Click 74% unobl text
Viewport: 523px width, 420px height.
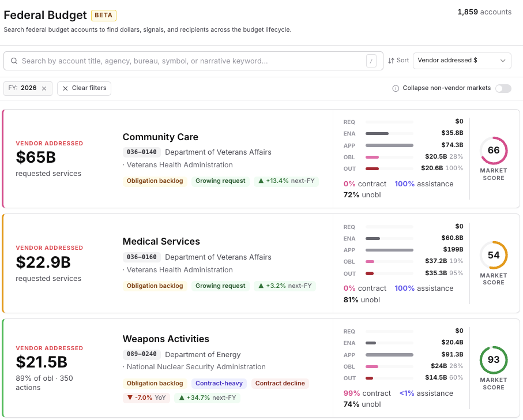click(362, 404)
